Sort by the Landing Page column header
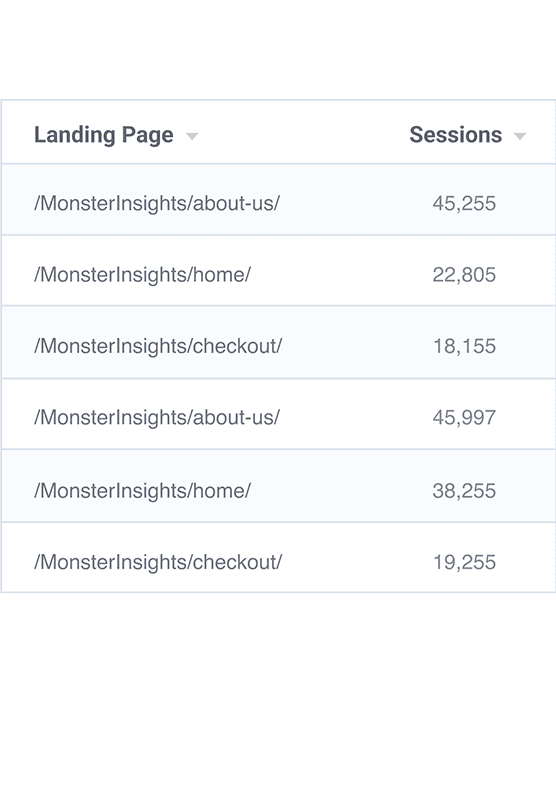The height and width of the screenshot is (793, 556). (104, 135)
